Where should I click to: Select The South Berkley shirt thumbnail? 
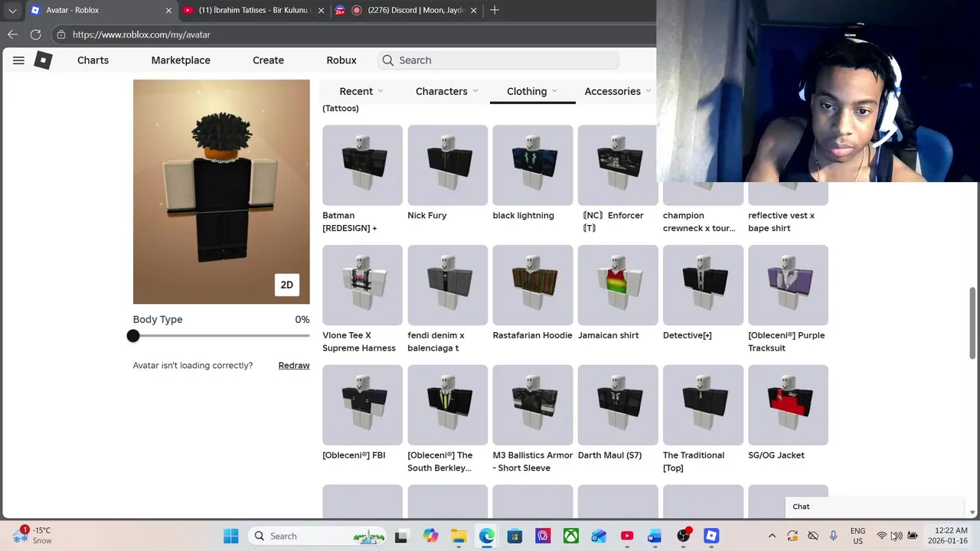pyautogui.click(x=447, y=405)
